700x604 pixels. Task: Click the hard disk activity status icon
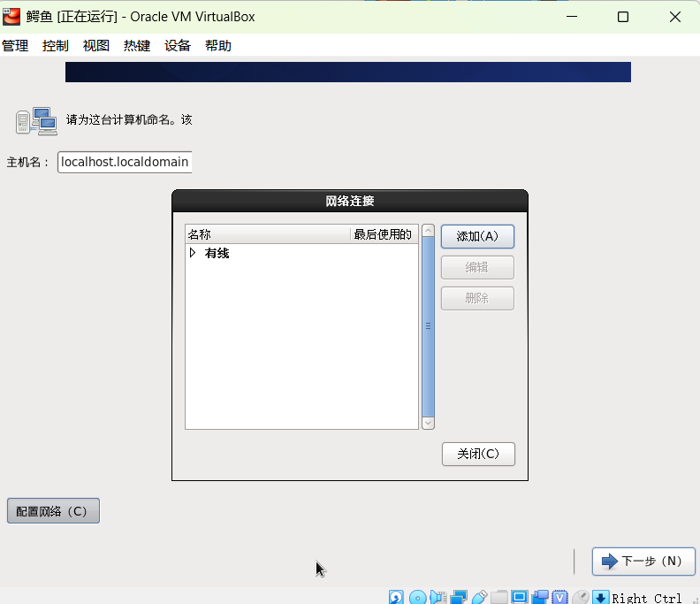[397, 598]
